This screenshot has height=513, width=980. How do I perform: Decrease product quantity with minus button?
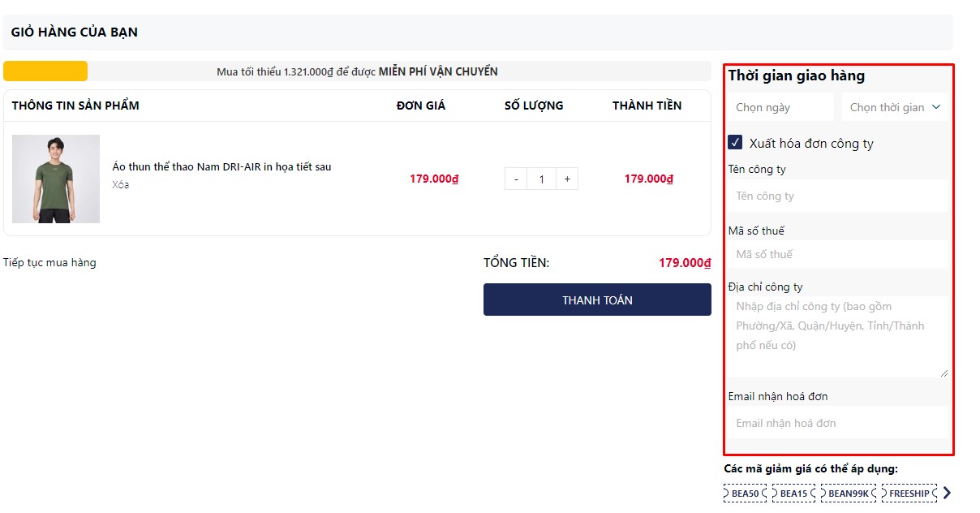click(516, 179)
